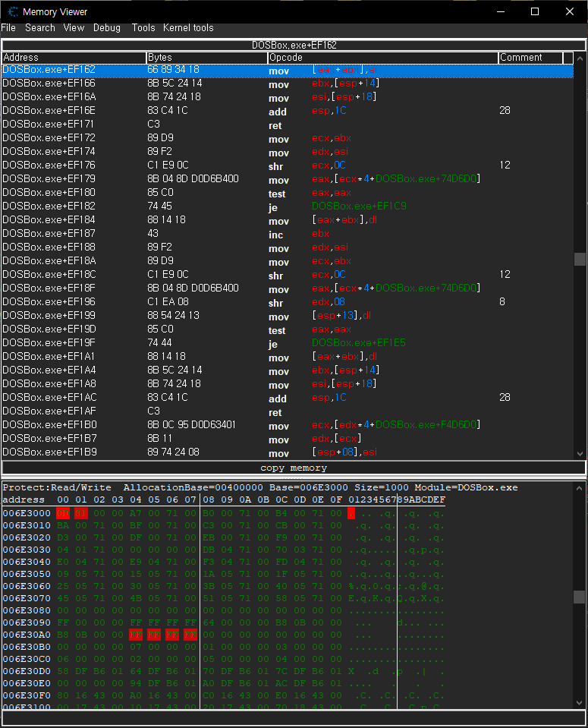Click hex row address 006E30F0
The image size is (588, 728).
pos(27,695)
